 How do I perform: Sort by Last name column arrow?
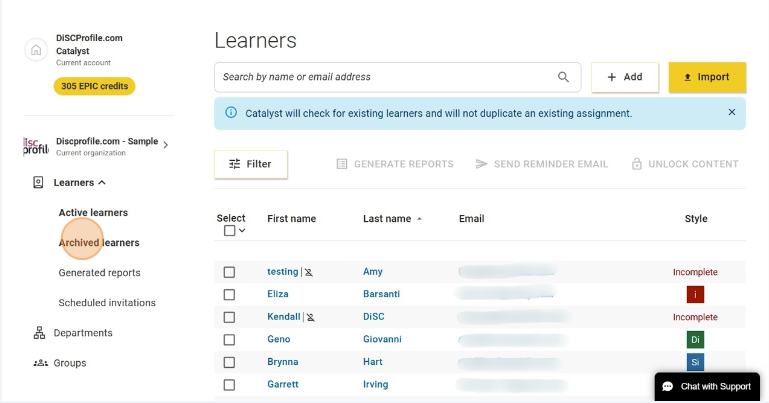point(419,219)
